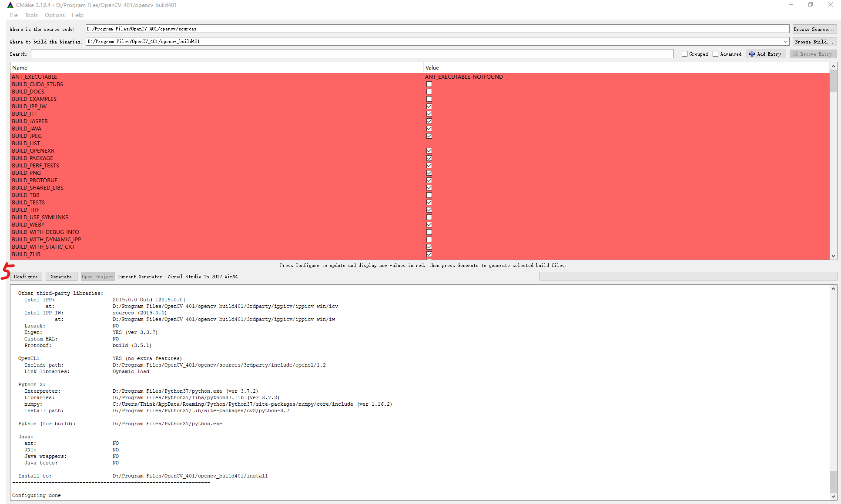The width and height of the screenshot is (841, 504).
Task: Enable the Grouped checkbox
Action: [684, 54]
